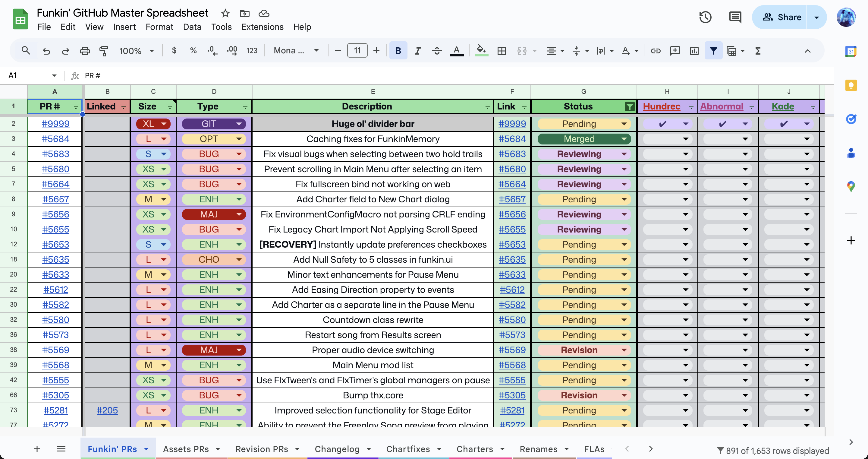Open the zoom 100% dropdown
The height and width of the screenshot is (459, 868).
(136, 51)
